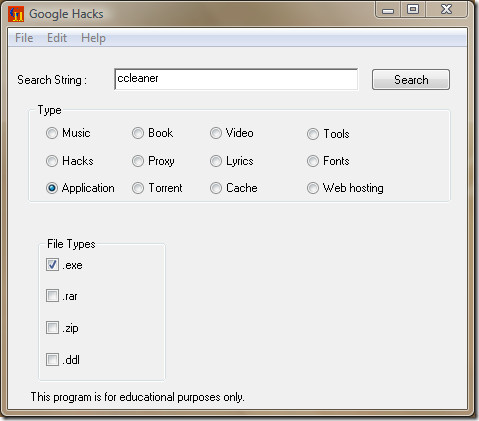Open the Help menu
479x421 pixels.
(x=93, y=38)
